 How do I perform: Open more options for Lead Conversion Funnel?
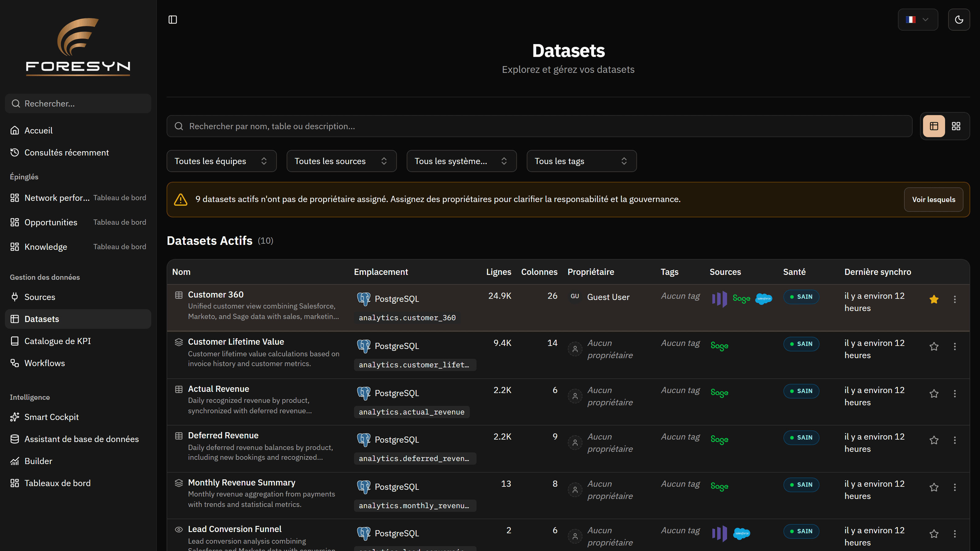[955, 534]
